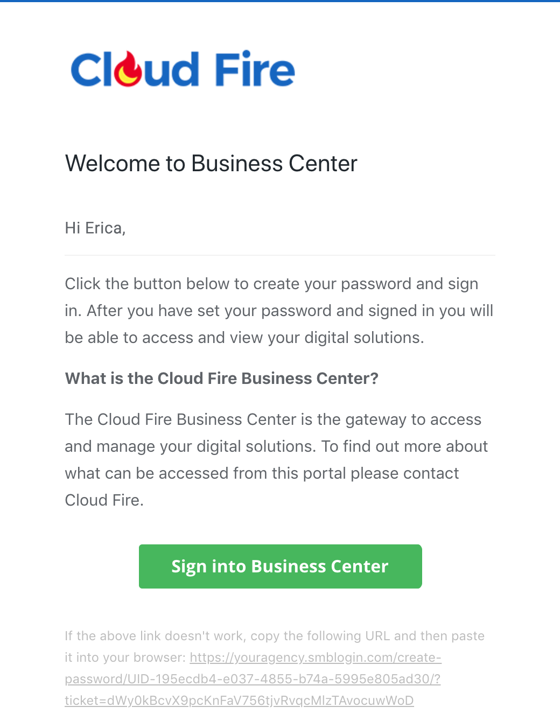Click the line "The Cloud Fire Business Center is the gateway"
The height and width of the screenshot is (728, 560).
pyautogui.click(x=273, y=420)
